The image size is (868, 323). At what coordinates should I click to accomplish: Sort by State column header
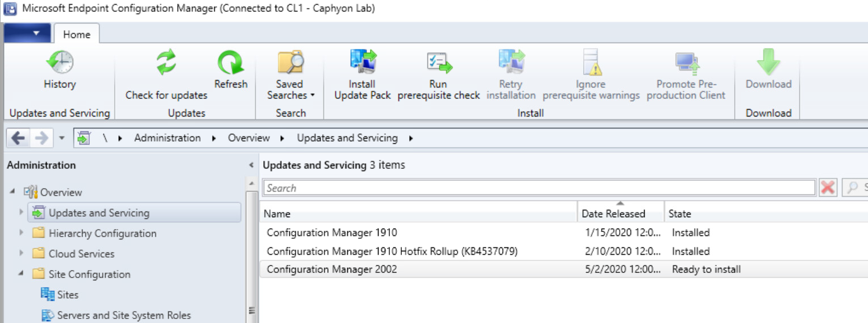pos(766,214)
